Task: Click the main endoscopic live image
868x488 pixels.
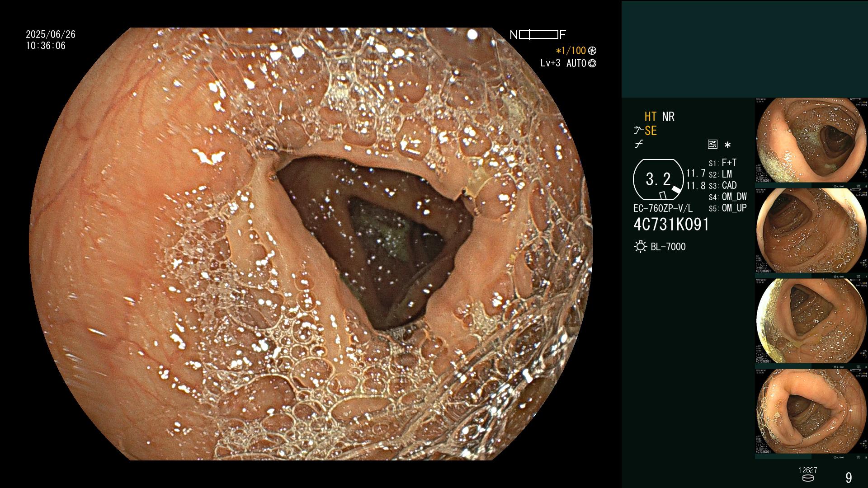Action: [311, 244]
